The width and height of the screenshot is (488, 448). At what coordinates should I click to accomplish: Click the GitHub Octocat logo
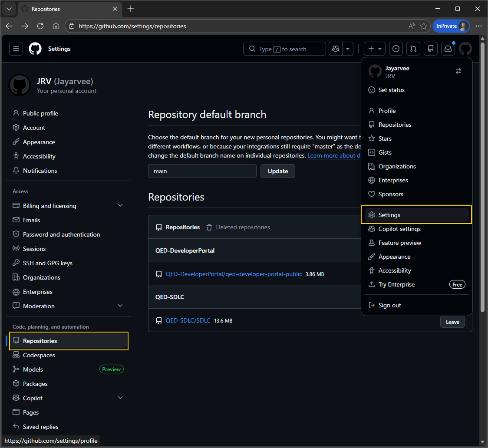pos(35,49)
